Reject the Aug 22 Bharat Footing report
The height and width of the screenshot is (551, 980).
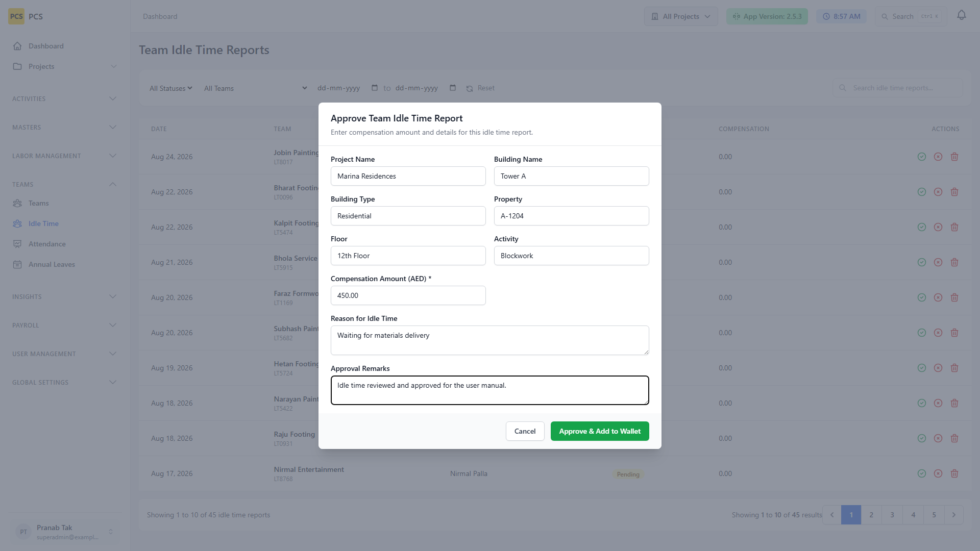tap(938, 192)
